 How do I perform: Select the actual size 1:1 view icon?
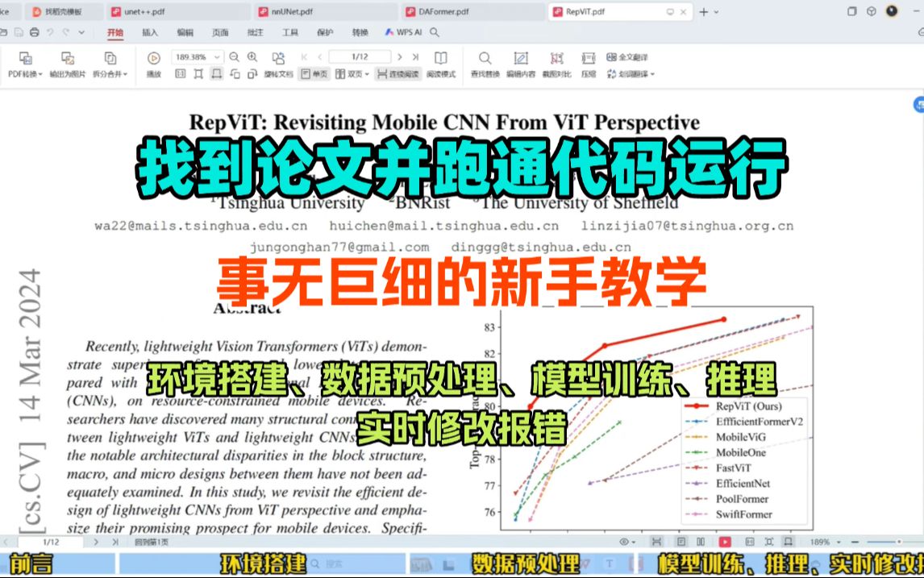pos(181,73)
